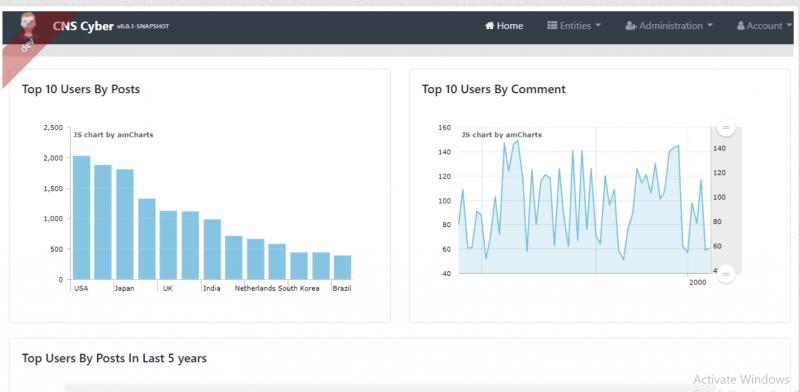Click the UK axis label
Viewport: 800px width, 392px height.
click(x=168, y=288)
